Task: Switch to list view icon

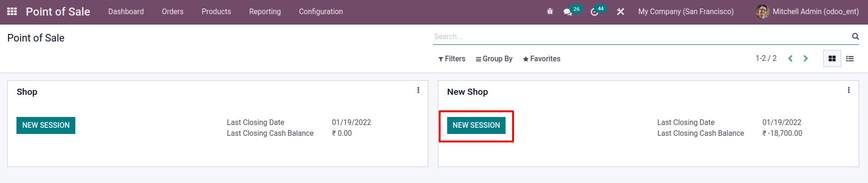Action: 850,58
